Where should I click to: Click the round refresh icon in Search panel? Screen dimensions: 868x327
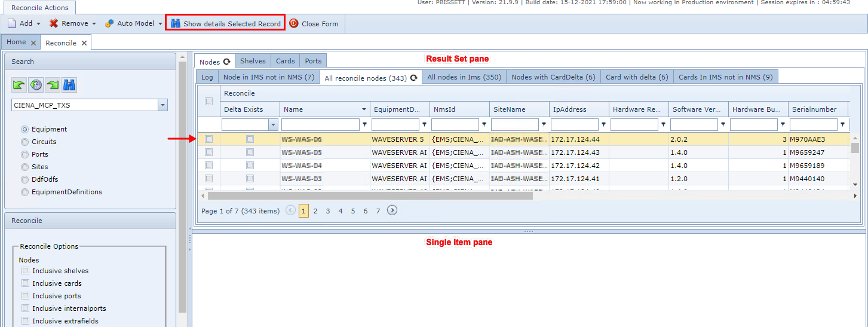click(36, 85)
